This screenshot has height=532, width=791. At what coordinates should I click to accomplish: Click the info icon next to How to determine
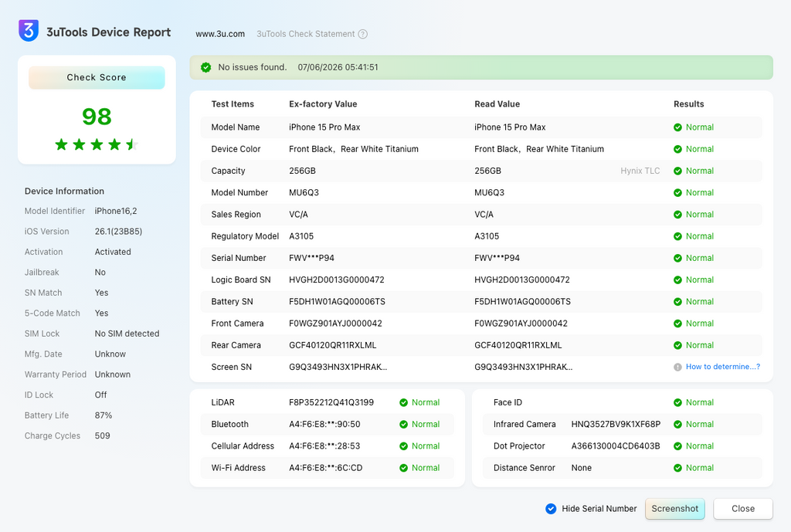677,367
